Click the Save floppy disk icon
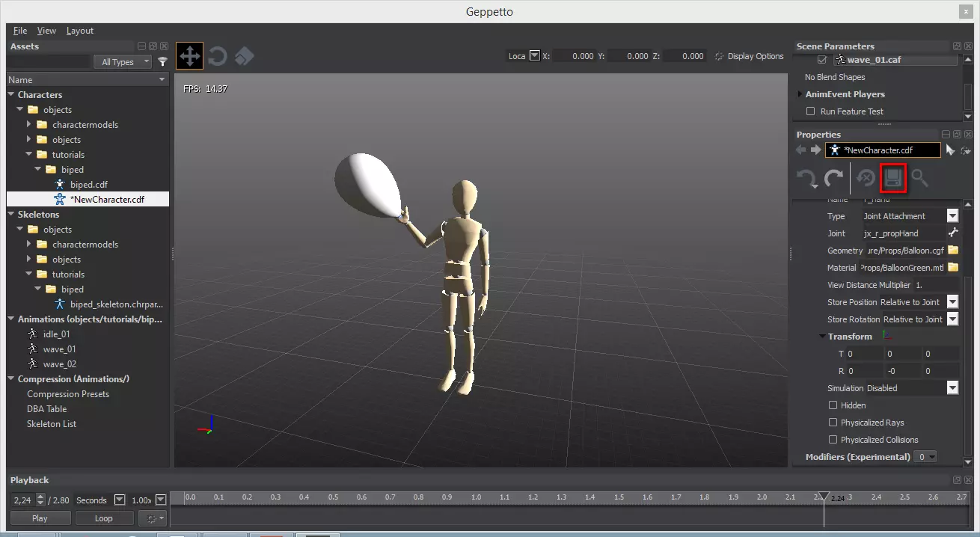This screenshot has width=980, height=537. [892, 178]
